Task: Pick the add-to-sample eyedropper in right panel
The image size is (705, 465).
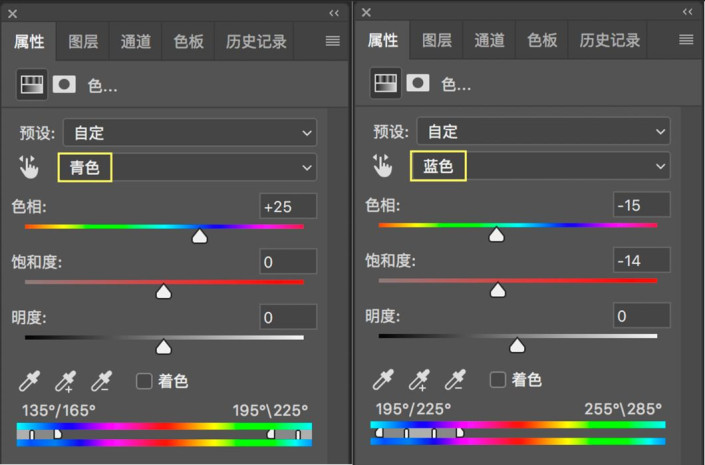Action: tap(419, 380)
